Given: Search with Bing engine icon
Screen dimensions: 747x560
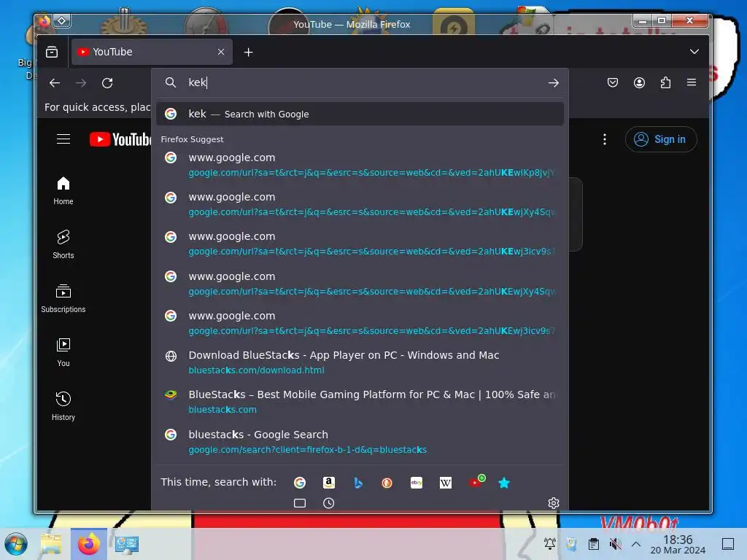Looking at the screenshot, I should (x=358, y=483).
